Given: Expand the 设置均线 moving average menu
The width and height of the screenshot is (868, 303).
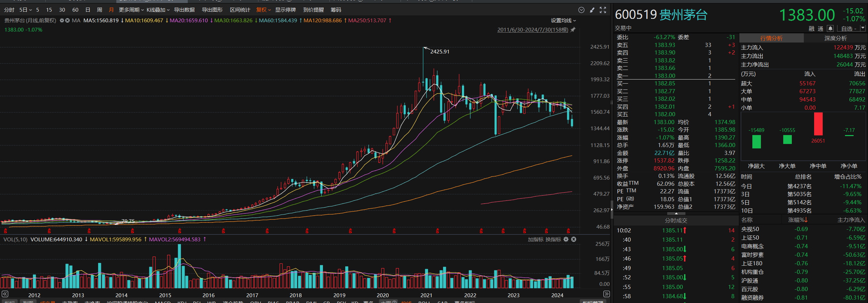Looking at the screenshot, I should click(x=564, y=21).
